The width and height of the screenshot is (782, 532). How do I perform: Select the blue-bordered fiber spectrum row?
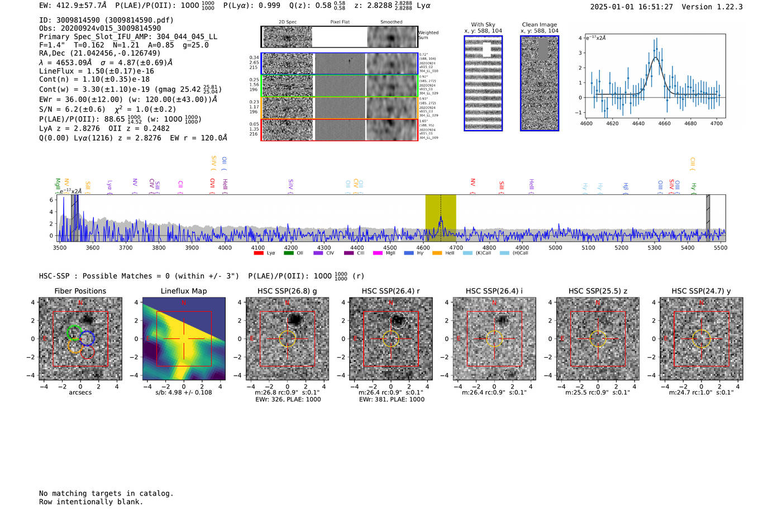coord(340,64)
